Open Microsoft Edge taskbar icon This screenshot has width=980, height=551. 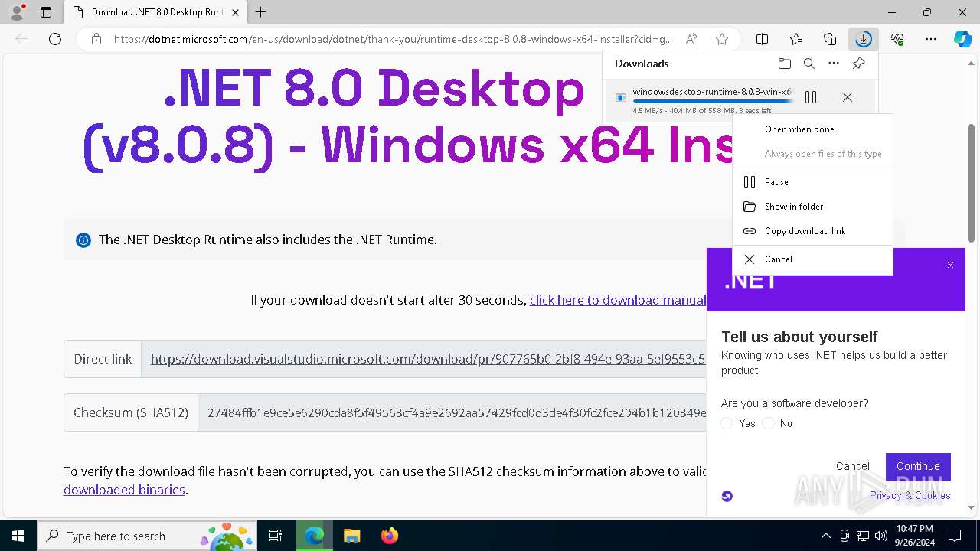(x=314, y=536)
